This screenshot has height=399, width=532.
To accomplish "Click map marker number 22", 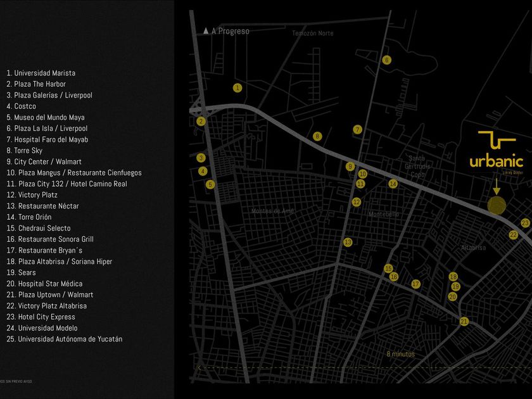I will pos(514,235).
